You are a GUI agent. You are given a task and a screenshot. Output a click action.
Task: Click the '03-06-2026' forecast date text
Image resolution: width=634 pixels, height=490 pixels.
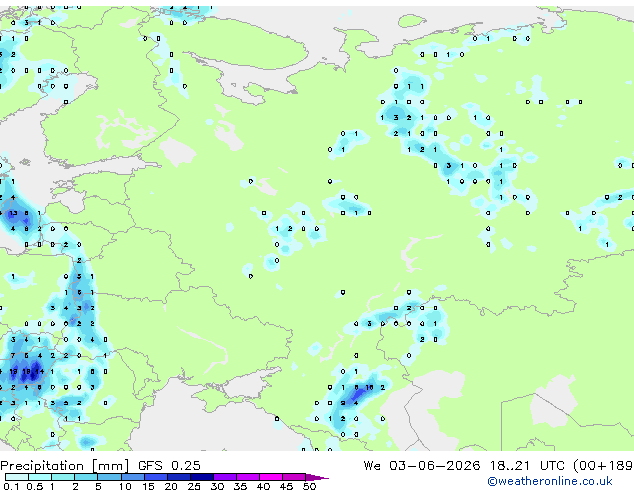click(x=434, y=466)
